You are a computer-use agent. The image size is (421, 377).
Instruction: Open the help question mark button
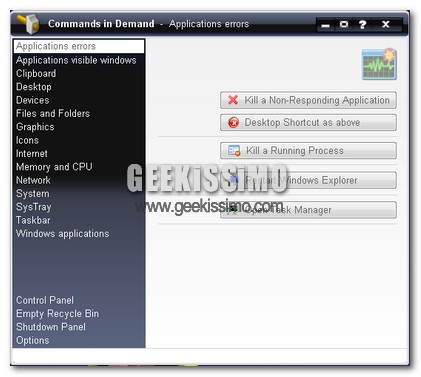(x=362, y=24)
